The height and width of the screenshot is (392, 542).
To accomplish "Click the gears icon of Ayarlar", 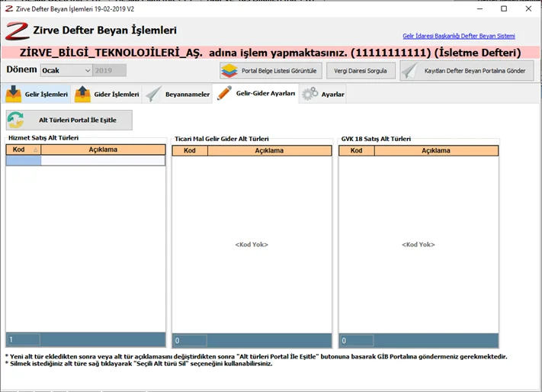I will (310, 94).
